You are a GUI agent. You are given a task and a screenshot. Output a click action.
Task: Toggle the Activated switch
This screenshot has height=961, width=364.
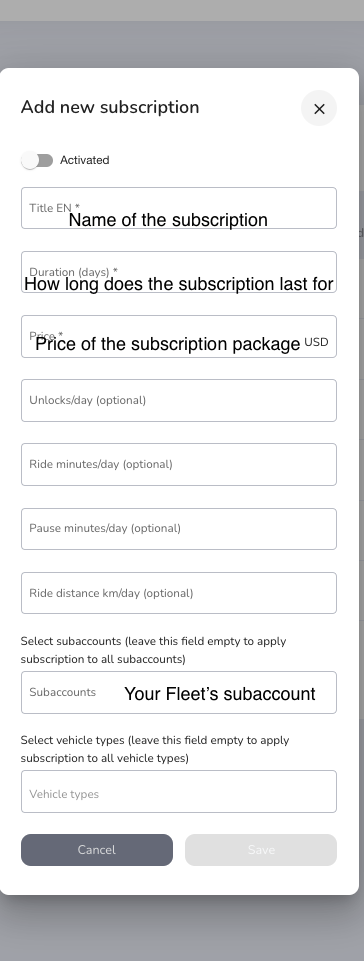click(x=37, y=160)
